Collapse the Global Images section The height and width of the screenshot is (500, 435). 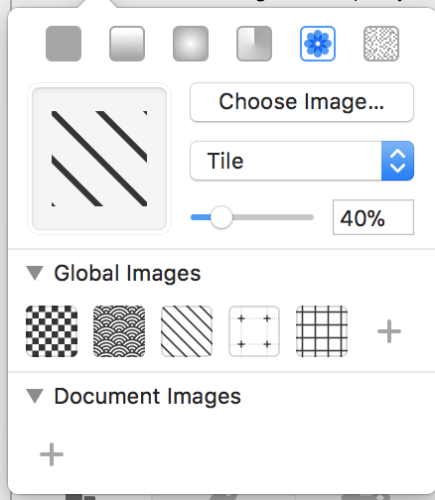35,273
